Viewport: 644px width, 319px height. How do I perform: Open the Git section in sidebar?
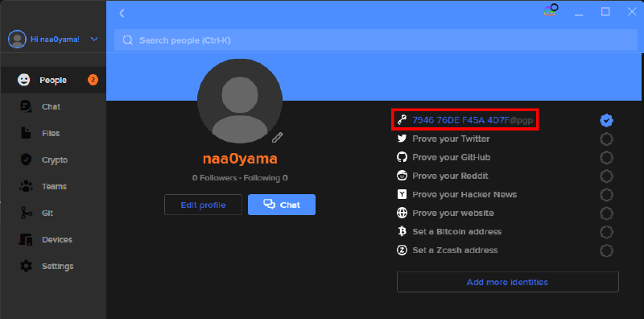tap(53, 213)
